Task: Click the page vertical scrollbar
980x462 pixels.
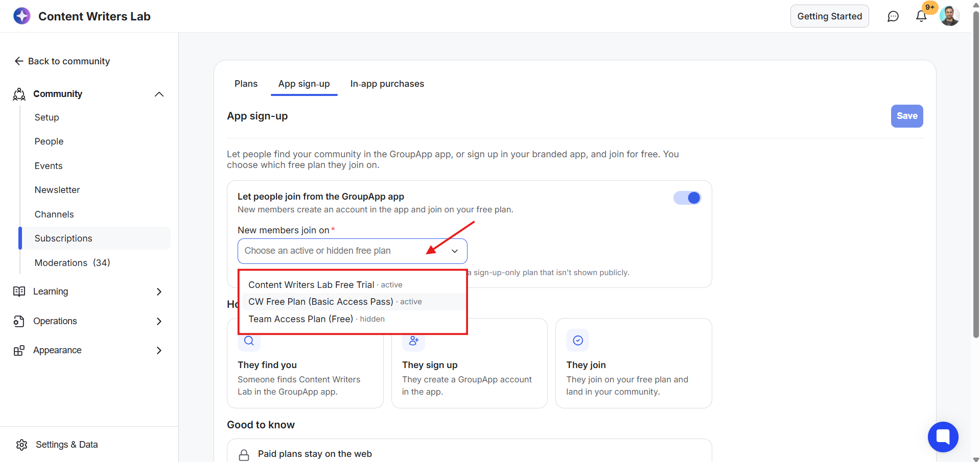Action: tap(976, 174)
